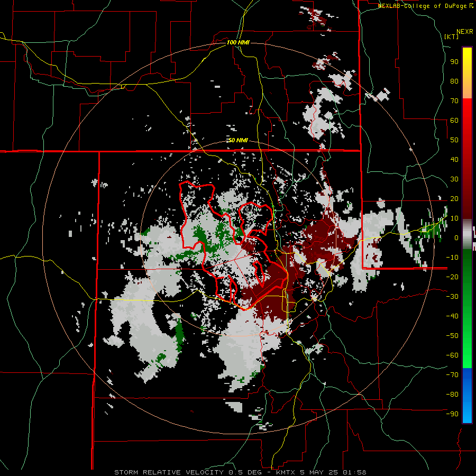Click the '50' value on the velocity scale
Image resolution: width=476 pixels, height=476 pixels.
click(x=454, y=140)
